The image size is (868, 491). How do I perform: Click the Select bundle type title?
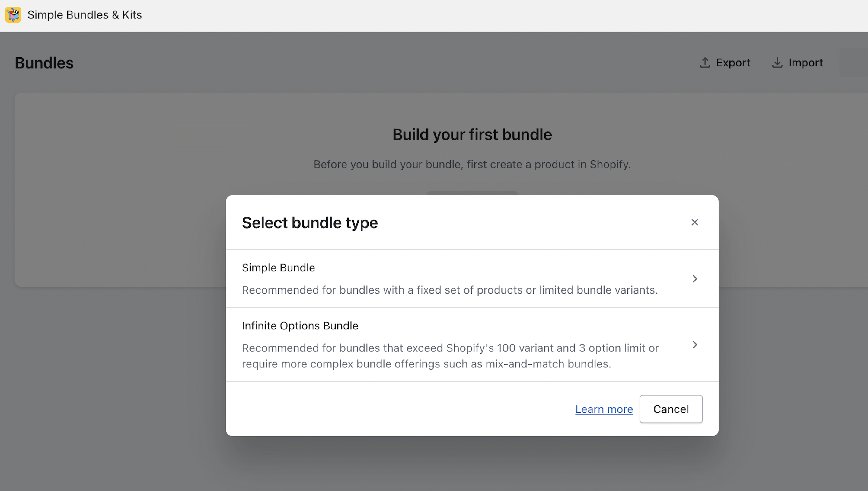tap(310, 223)
